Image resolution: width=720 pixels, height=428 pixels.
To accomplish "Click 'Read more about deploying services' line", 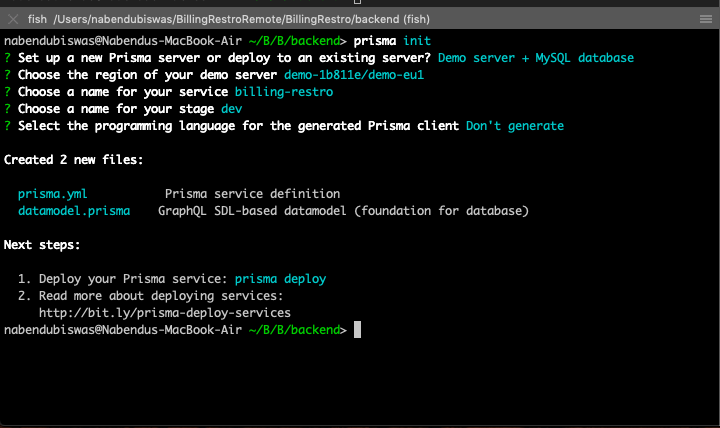I will pyautogui.click(x=161, y=296).
